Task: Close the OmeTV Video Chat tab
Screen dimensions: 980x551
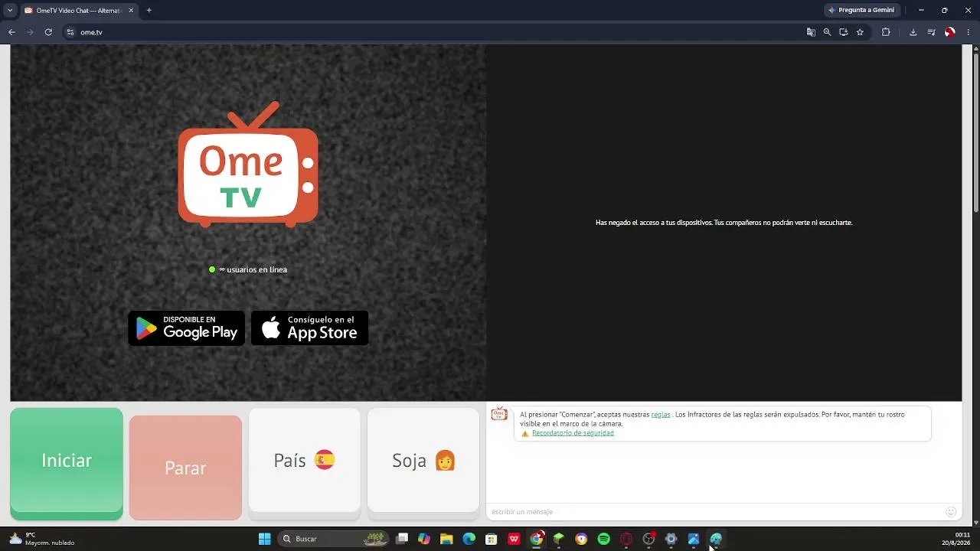Action: point(131,11)
